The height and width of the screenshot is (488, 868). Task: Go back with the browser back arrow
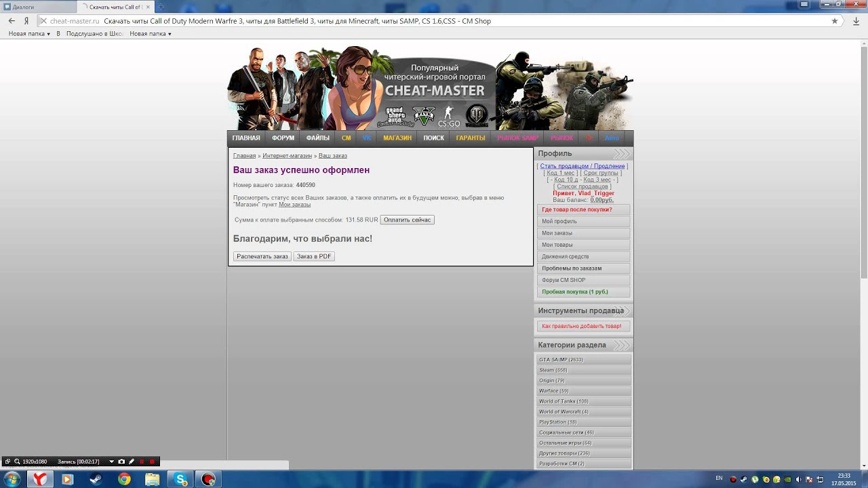[12, 21]
